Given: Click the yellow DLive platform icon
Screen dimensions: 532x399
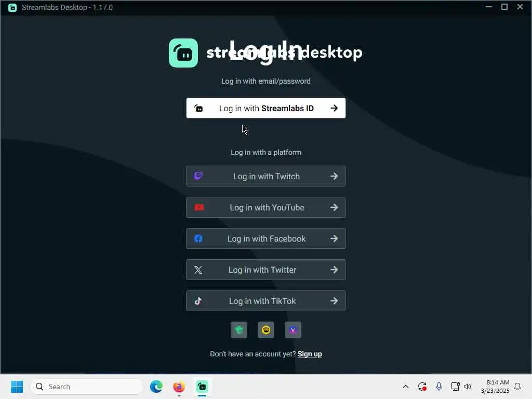Looking at the screenshot, I should click(x=266, y=330).
